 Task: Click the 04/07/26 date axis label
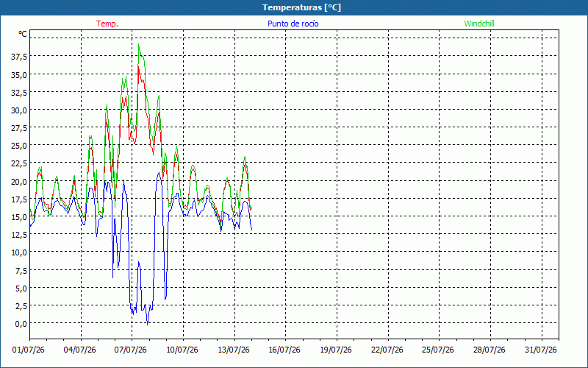[79, 350]
